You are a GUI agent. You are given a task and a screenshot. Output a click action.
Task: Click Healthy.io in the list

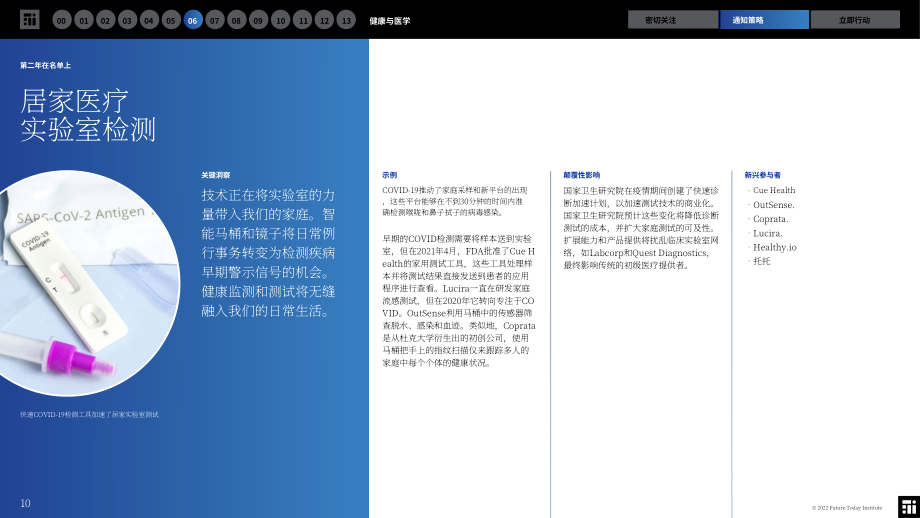tap(774, 248)
